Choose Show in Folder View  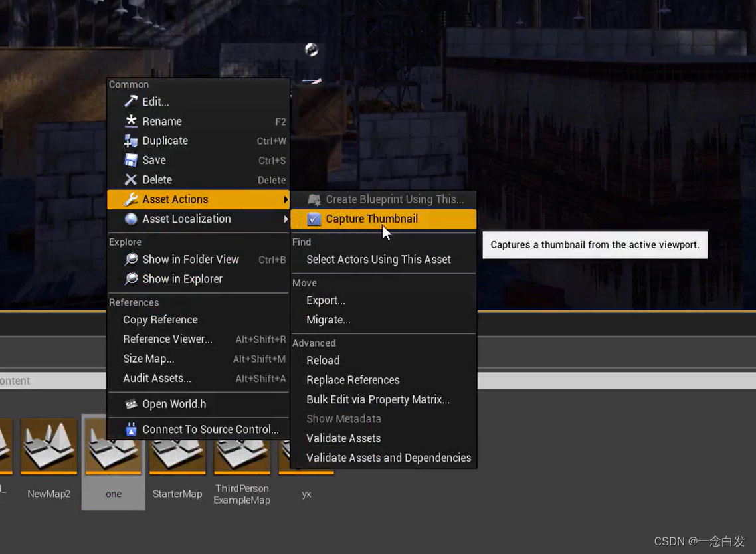click(198, 260)
